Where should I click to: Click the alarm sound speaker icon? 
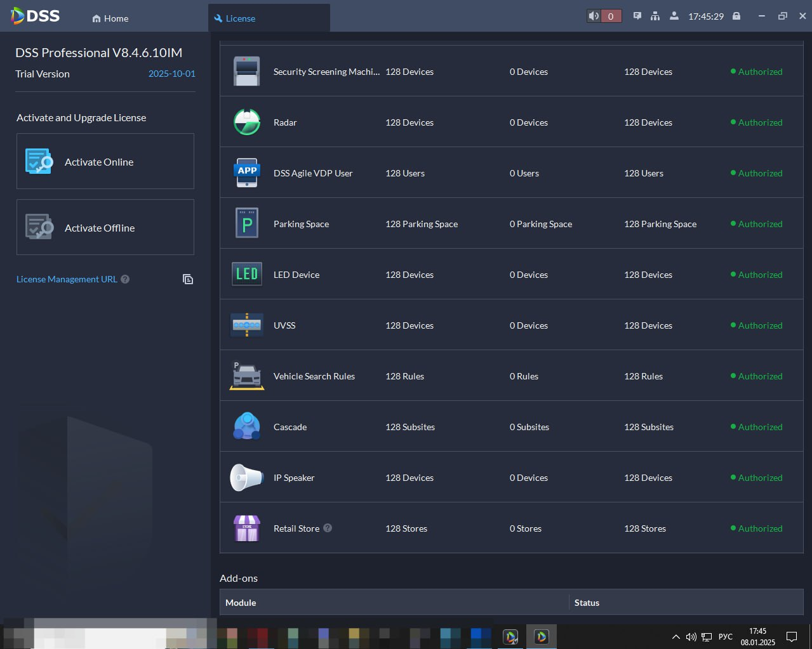(x=594, y=16)
